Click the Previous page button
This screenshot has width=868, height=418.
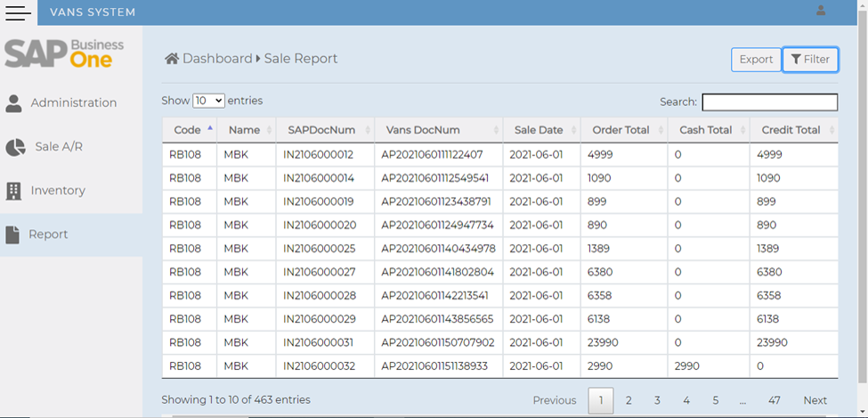[555, 400]
